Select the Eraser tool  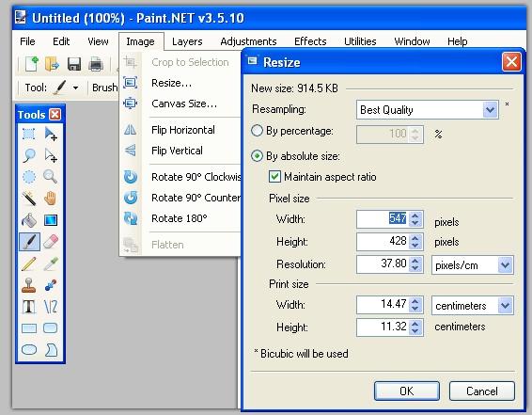[51, 242]
